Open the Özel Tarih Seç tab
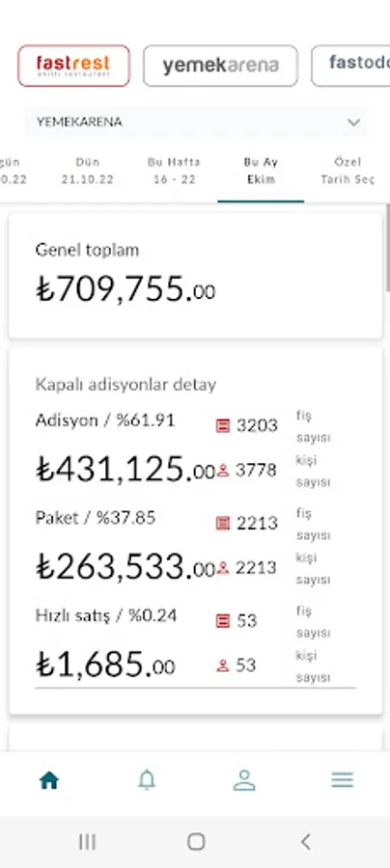 348,171
